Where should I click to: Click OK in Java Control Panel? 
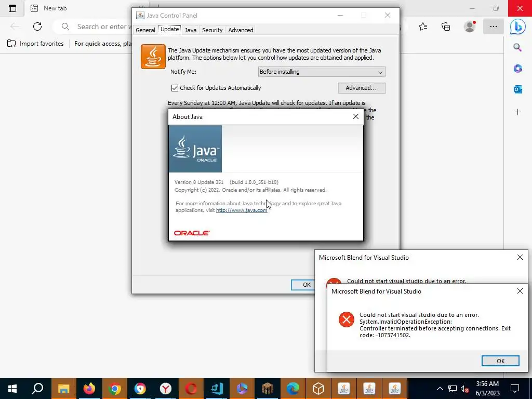[303, 285]
